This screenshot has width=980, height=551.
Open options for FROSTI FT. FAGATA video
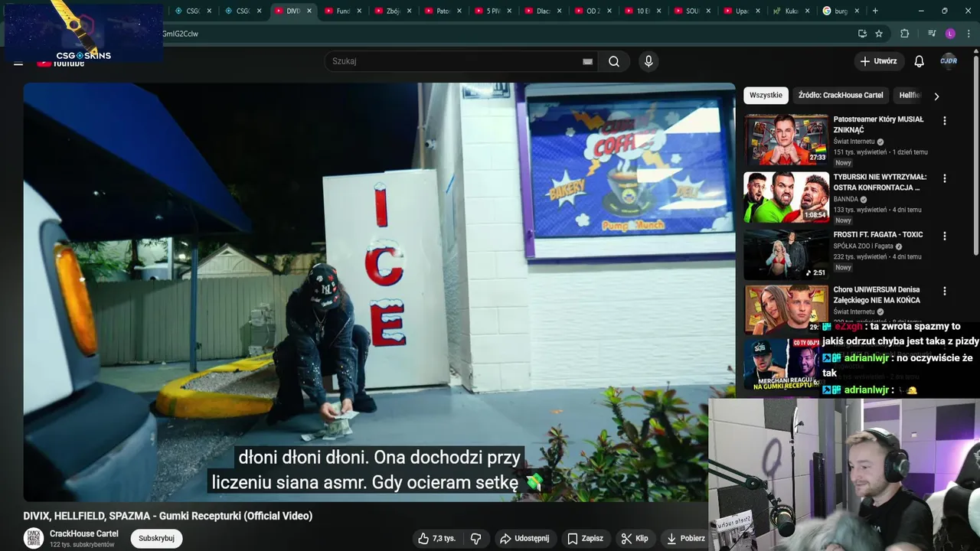(945, 236)
